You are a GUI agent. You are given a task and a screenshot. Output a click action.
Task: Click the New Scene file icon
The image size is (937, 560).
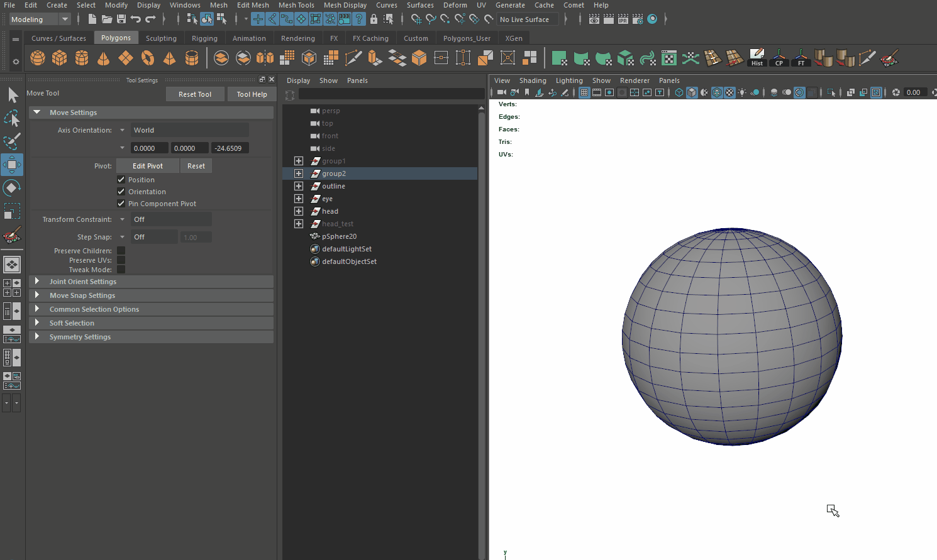click(92, 19)
